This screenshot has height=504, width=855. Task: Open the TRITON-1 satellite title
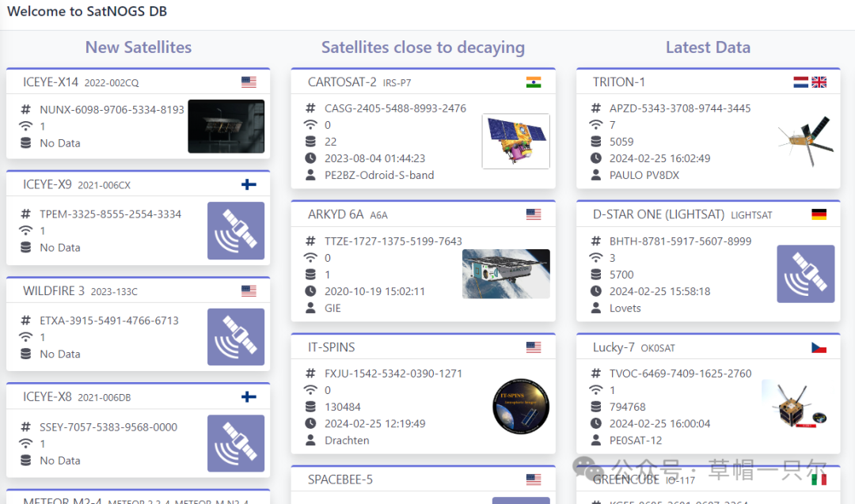pyautogui.click(x=619, y=82)
